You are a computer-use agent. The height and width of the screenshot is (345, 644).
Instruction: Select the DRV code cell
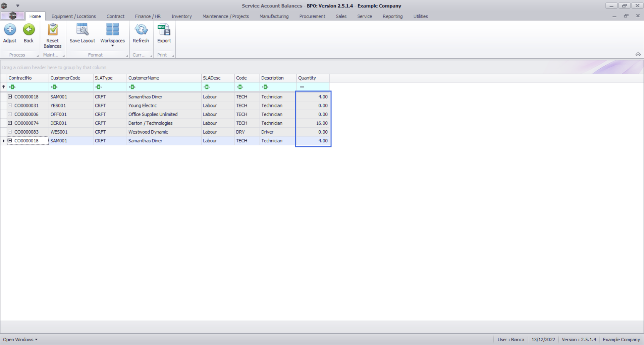pyautogui.click(x=247, y=132)
